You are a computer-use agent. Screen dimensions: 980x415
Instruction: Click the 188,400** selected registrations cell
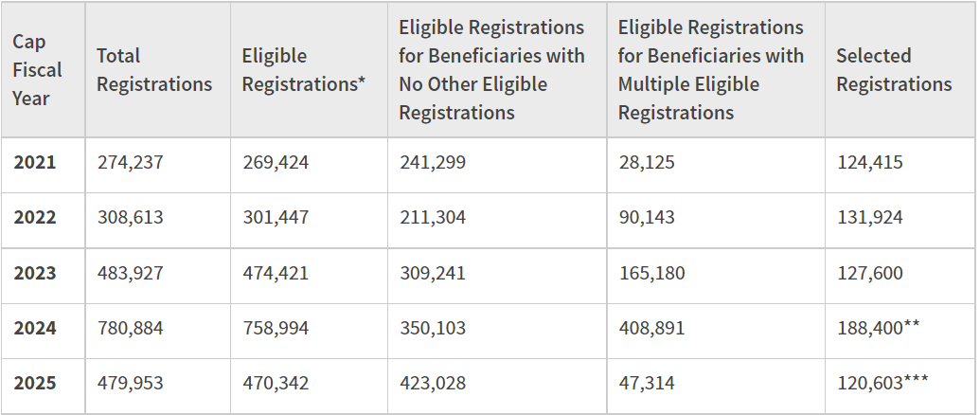[880, 328]
